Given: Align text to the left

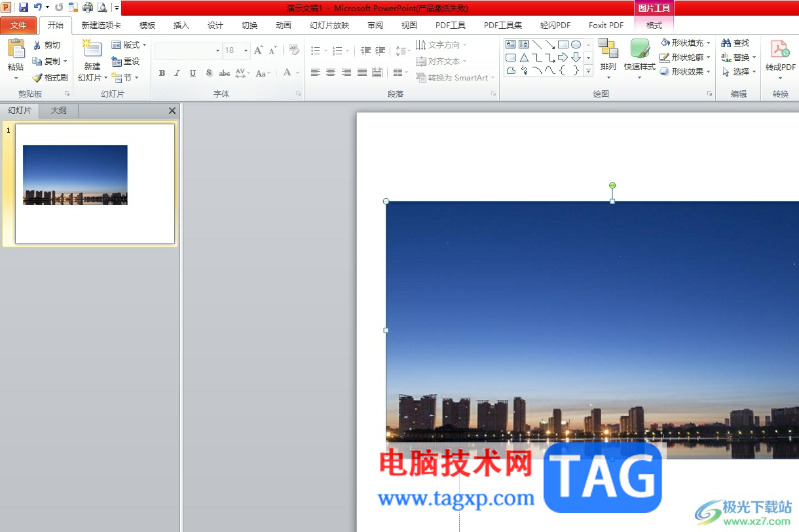Looking at the screenshot, I should pos(316,73).
